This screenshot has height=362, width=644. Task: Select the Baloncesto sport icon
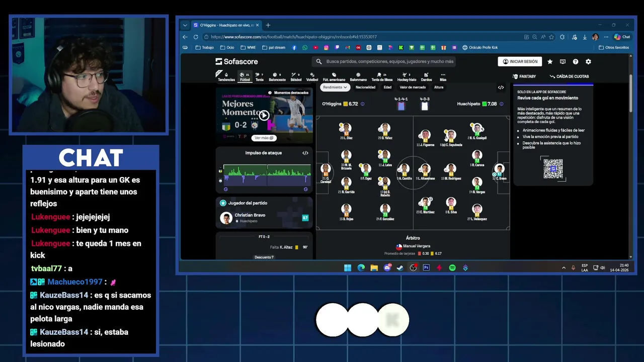[277, 77]
